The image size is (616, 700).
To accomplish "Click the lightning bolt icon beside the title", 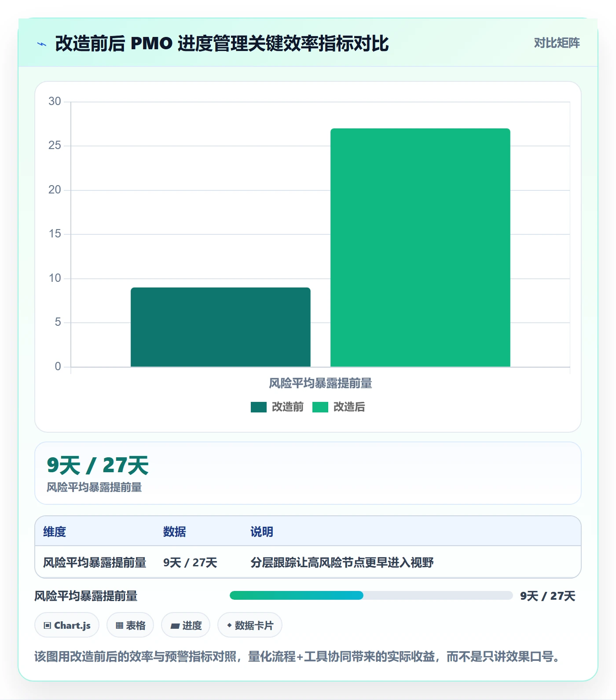I will click(x=42, y=44).
